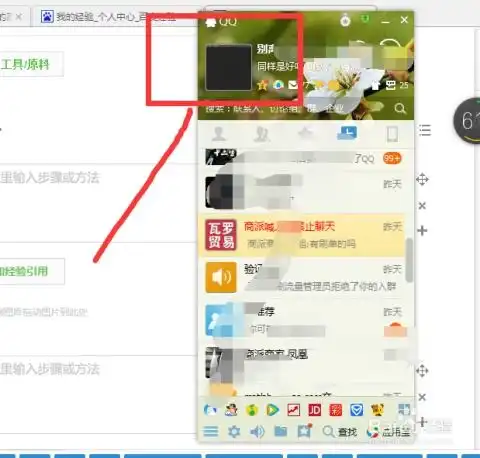Click the delete X icon beside the upper step

(422, 206)
